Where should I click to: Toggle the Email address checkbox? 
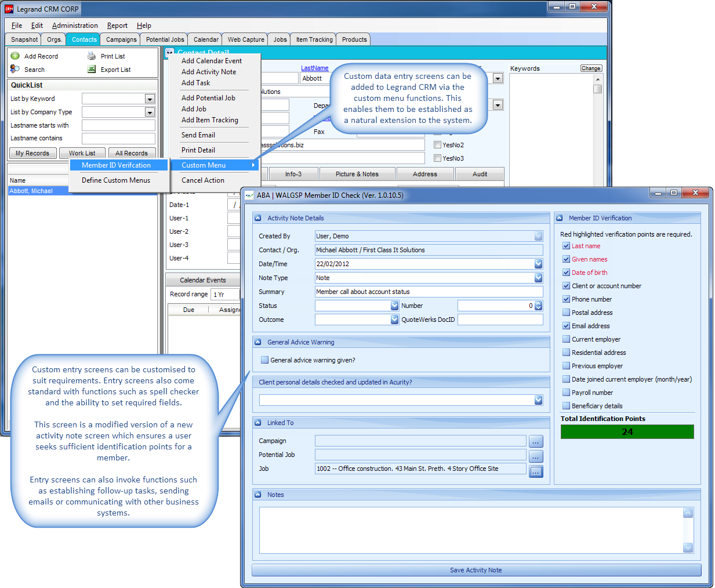[x=566, y=326]
